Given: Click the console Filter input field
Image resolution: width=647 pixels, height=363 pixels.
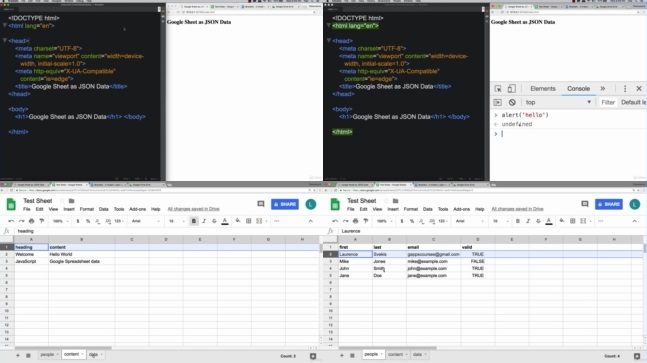Looking at the screenshot, I should pos(608,102).
